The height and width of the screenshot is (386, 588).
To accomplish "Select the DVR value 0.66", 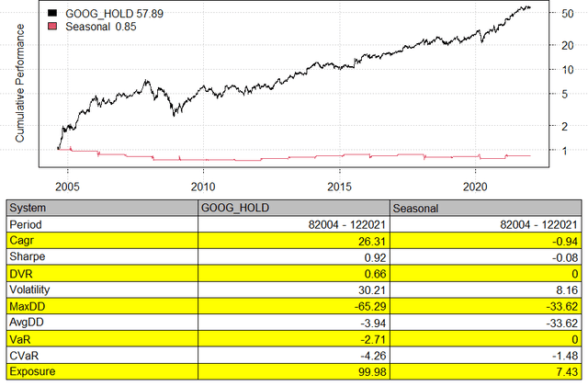I will [x=375, y=274].
